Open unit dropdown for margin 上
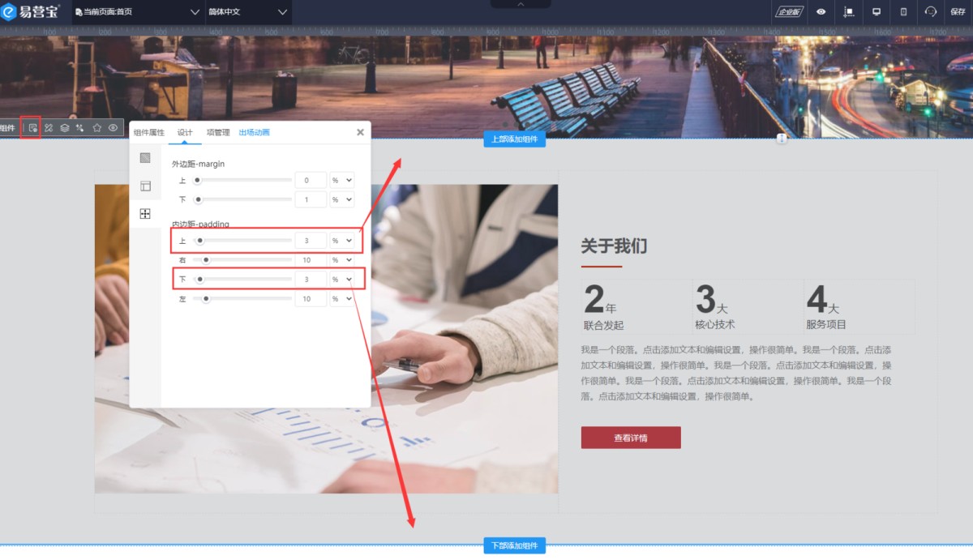This screenshot has width=973, height=560. point(342,180)
